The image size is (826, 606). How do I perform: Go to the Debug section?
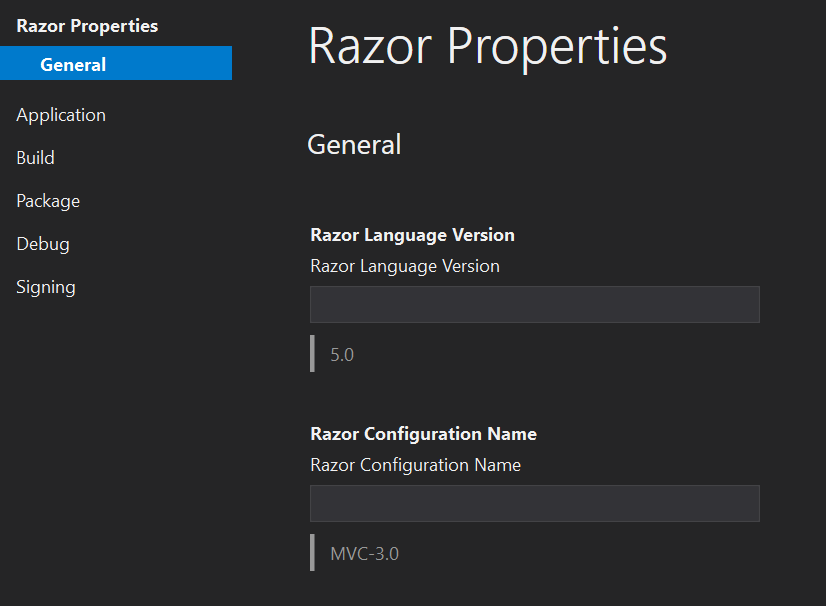click(x=43, y=244)
